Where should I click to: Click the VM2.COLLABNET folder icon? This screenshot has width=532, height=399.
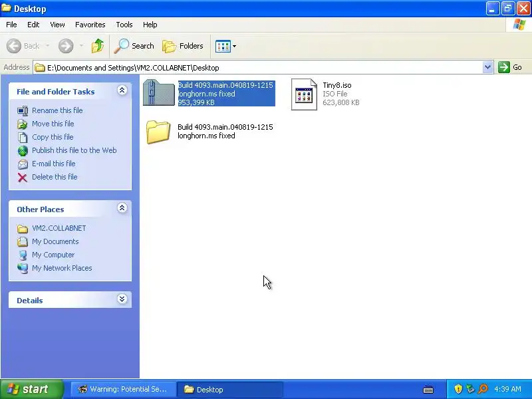[x=23, y=229]
